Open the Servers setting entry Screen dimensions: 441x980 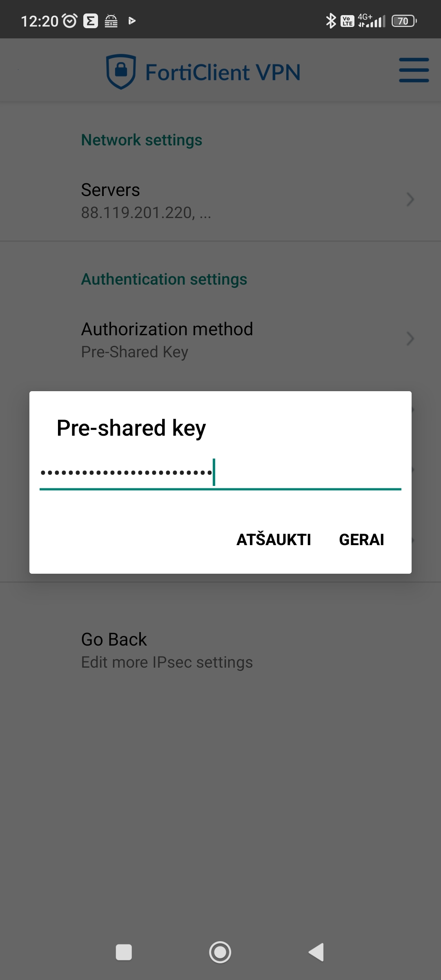(x=220, y=200)
